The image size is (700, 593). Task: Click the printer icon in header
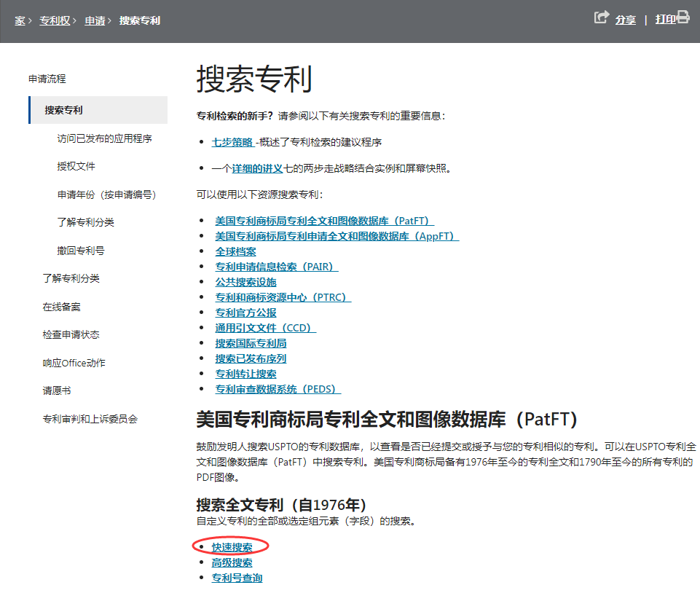coord(683,17)
